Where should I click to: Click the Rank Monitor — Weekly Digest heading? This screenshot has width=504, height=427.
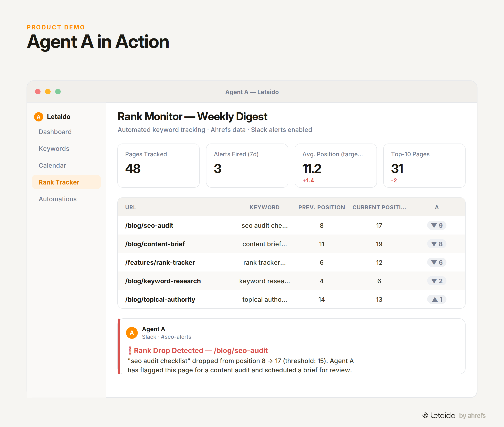tap(192, 116)
